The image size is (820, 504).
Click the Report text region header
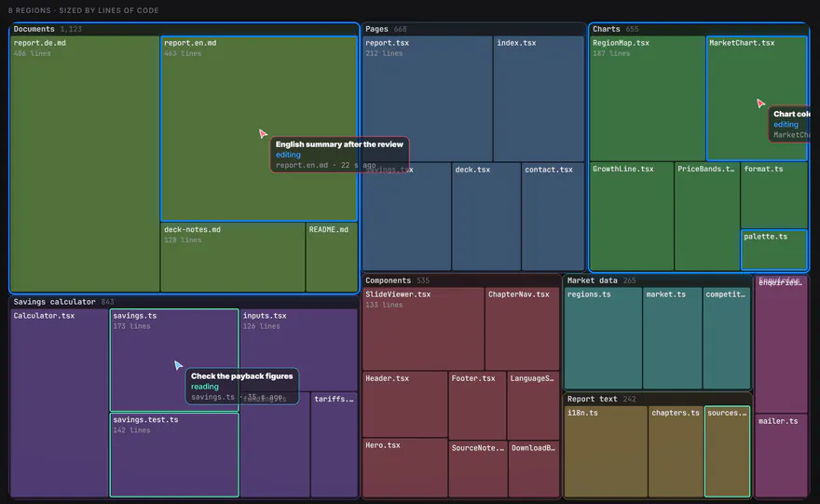658,399
